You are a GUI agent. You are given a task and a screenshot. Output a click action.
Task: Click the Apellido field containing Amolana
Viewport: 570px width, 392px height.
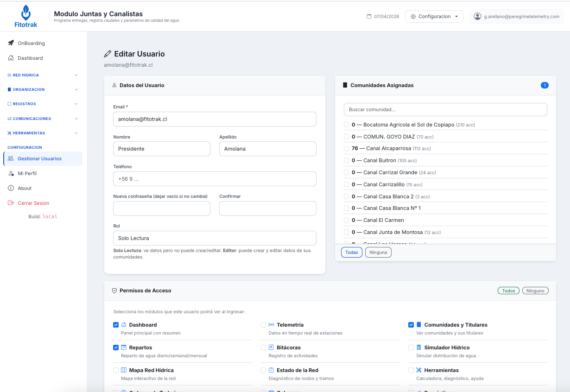(x=268, y=149)
